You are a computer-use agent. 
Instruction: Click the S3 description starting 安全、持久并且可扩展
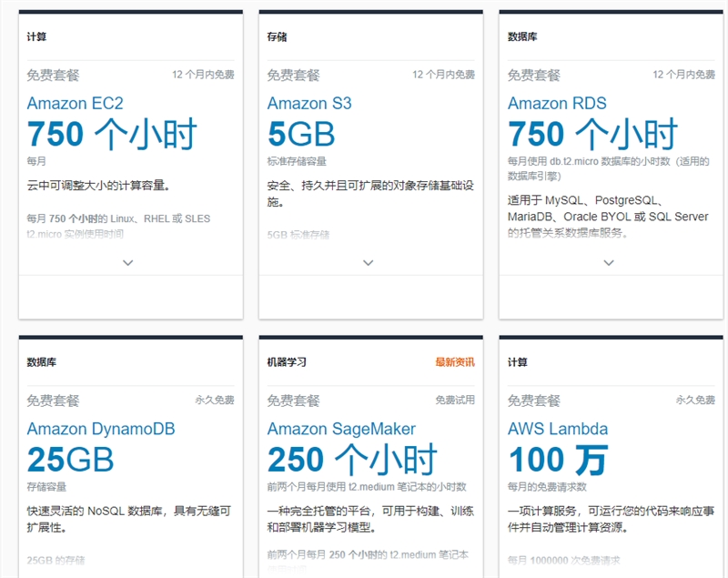[370, 194]
